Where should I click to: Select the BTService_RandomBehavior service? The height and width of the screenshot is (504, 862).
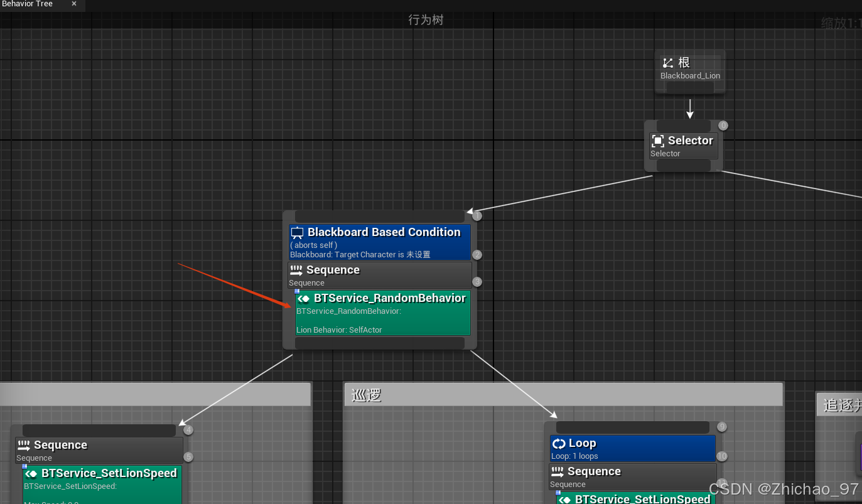383,313
